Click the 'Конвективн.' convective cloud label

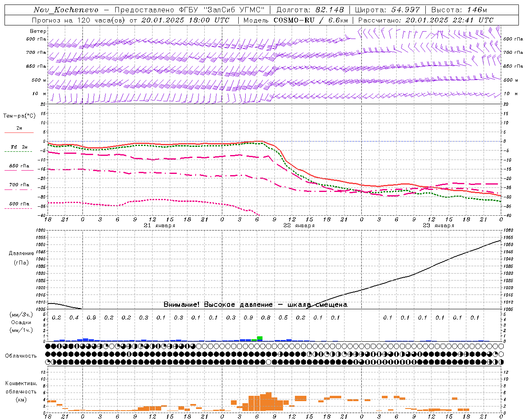pyautogui.click(x=21, y=383)
